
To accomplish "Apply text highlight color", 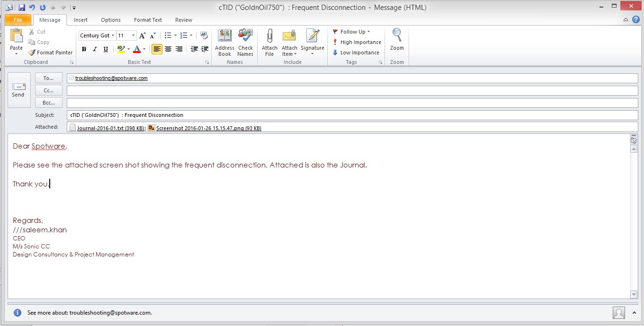I will pos(121,49).
